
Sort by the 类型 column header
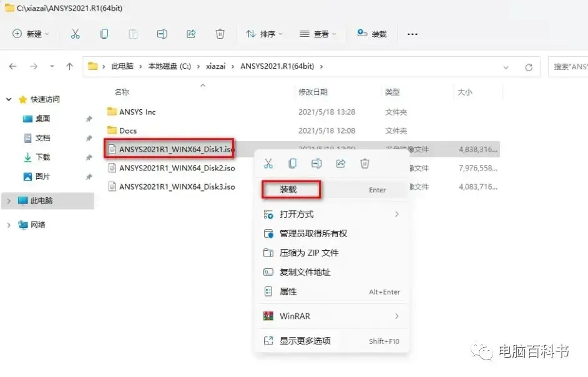tap(392, 92)
